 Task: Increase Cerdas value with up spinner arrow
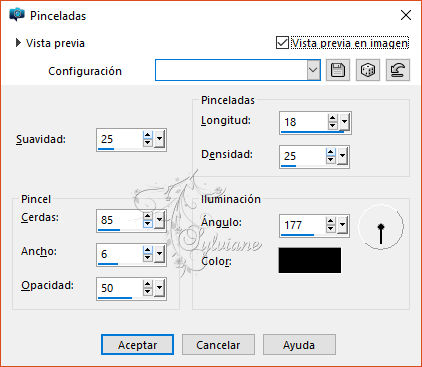point(147,216)
